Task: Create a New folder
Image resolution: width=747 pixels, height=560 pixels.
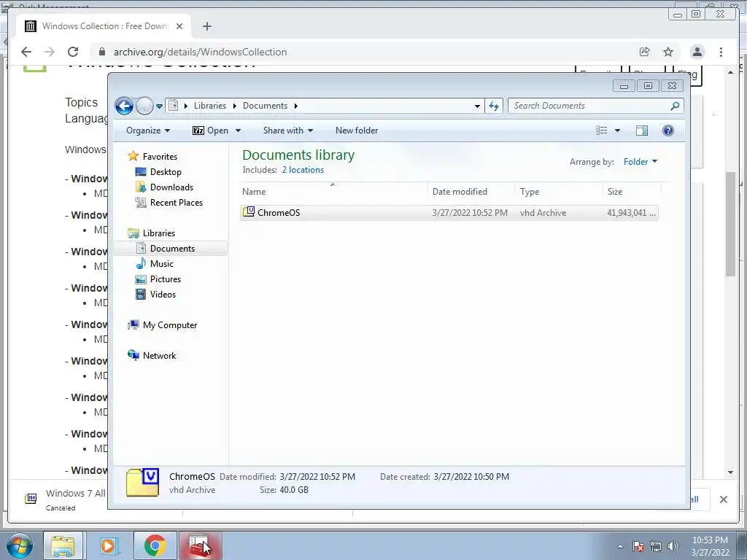Action: click(x=356, y=131)
